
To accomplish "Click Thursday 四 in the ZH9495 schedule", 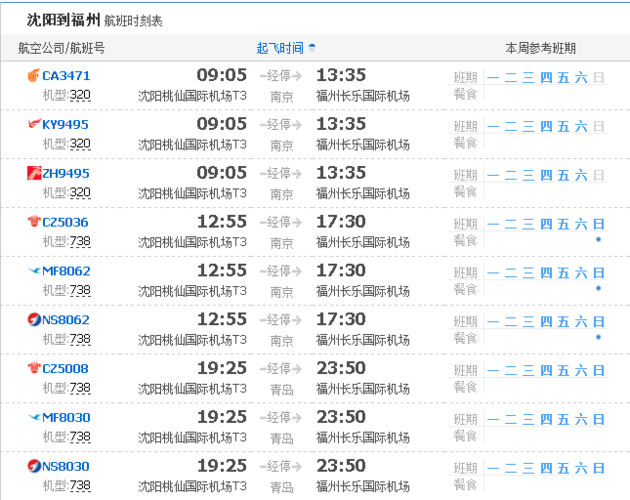I will tap(546, 175).
